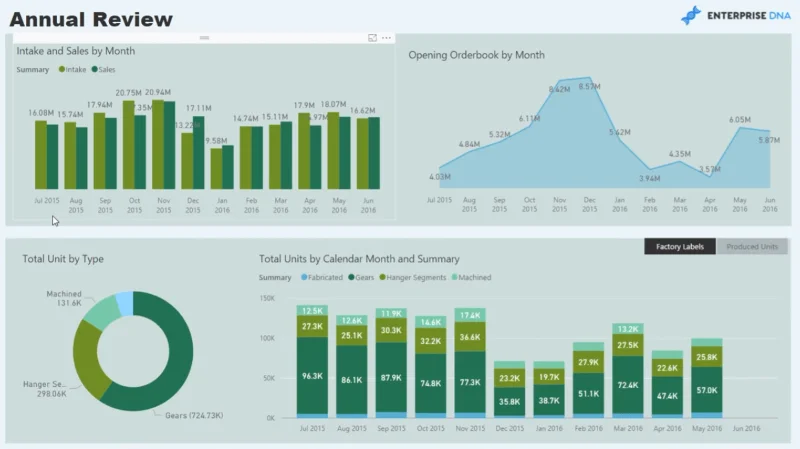The image size is (800, 449).
Task: Click the 51.1K bar segment for Feb 2016
Action: pos(588,393)
